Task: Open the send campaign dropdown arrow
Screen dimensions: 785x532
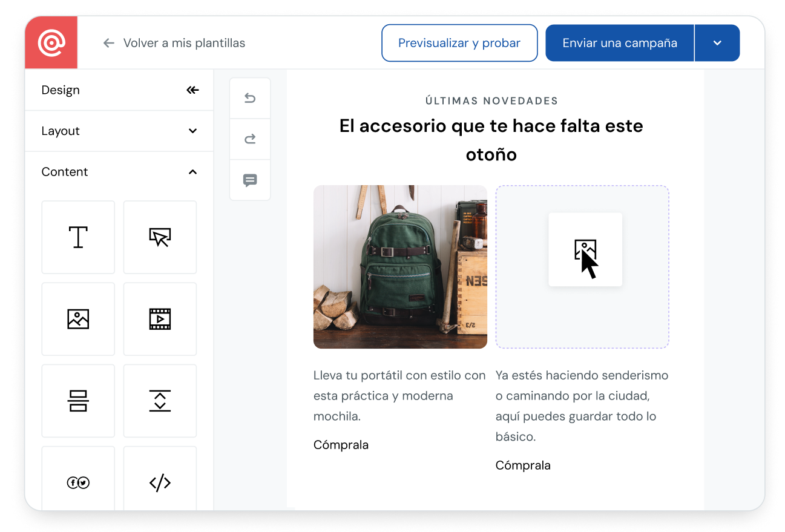Action: pyautogui.click(x=717, y=43)
